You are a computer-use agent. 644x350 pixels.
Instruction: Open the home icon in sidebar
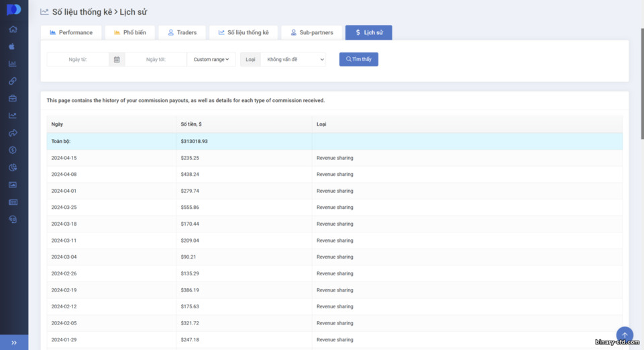[13, 29]
